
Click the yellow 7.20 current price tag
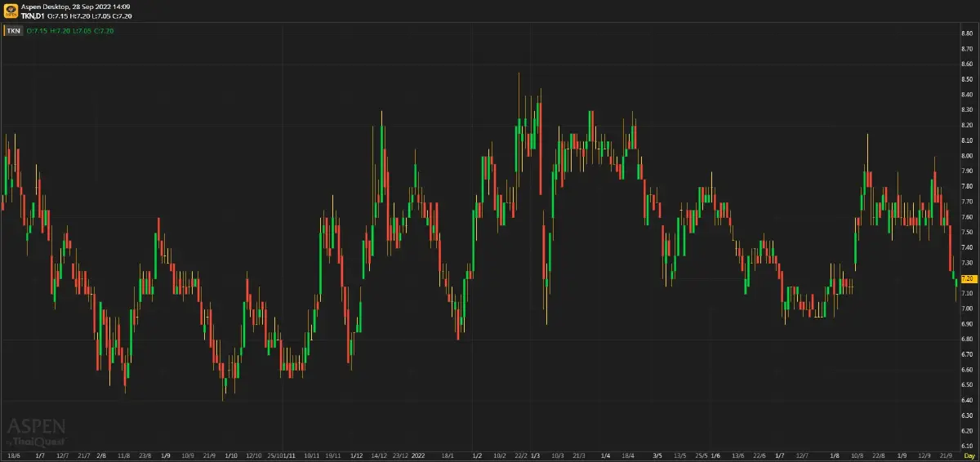[969, 278]
